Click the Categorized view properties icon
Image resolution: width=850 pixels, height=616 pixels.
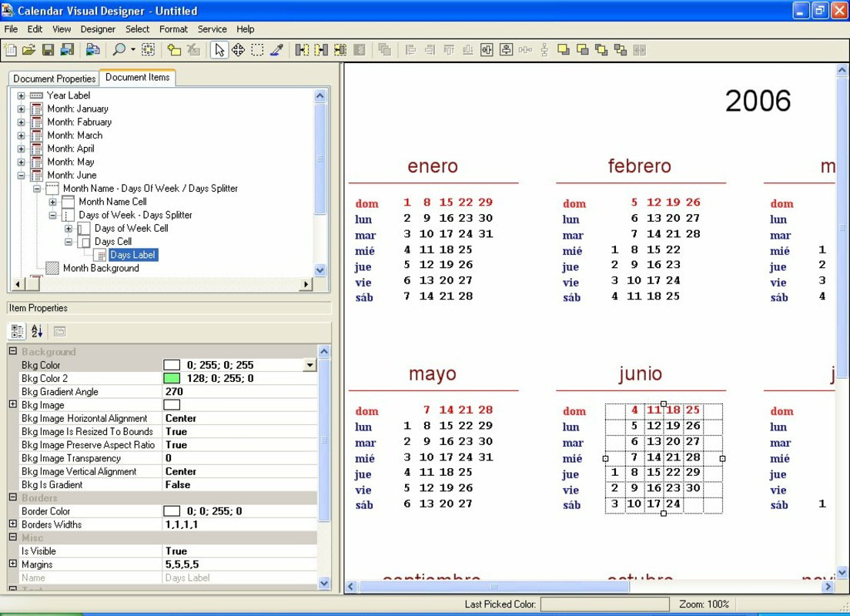(x=17, y=331)
